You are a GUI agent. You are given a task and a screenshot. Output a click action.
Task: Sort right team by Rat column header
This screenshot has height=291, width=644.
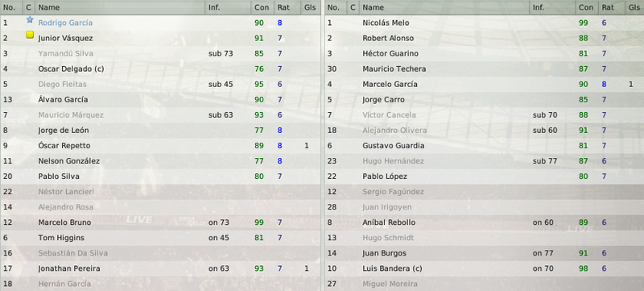(x=608, y=7)
